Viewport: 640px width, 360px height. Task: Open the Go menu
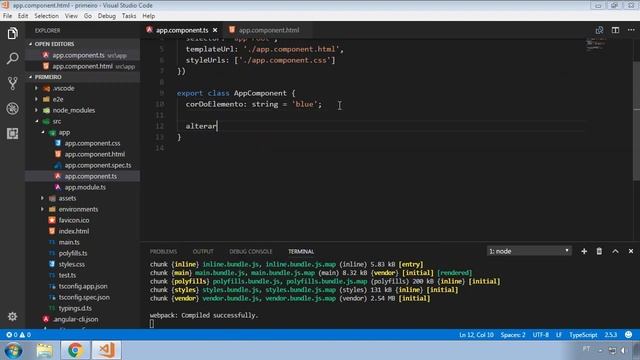88,16
